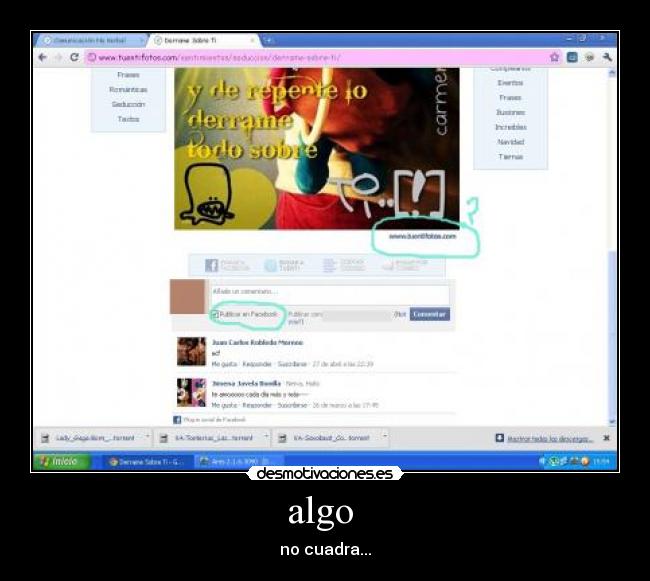Click Suscribirse under the second comment

click(292, 405)
